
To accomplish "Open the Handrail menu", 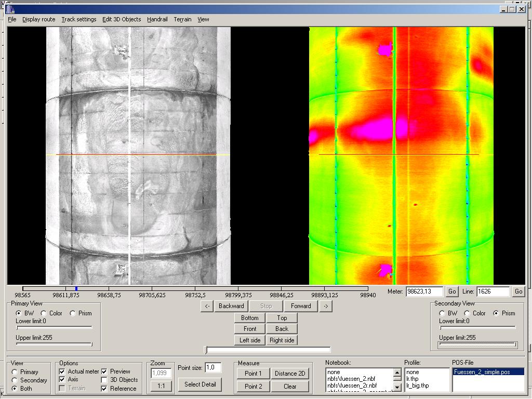I will click(x=157, y=19).
